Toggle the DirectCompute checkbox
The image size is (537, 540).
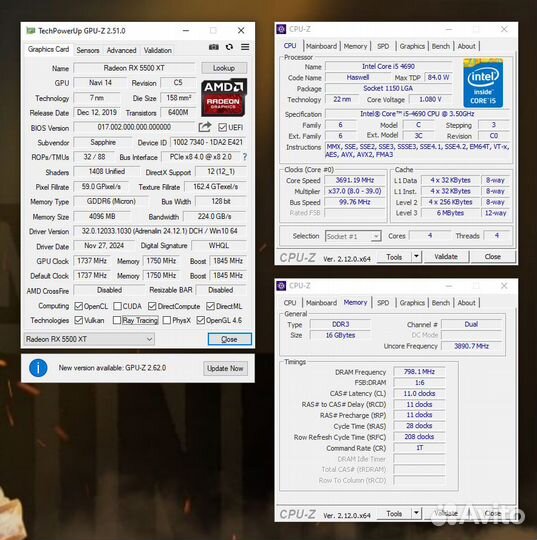click(152, 306)
